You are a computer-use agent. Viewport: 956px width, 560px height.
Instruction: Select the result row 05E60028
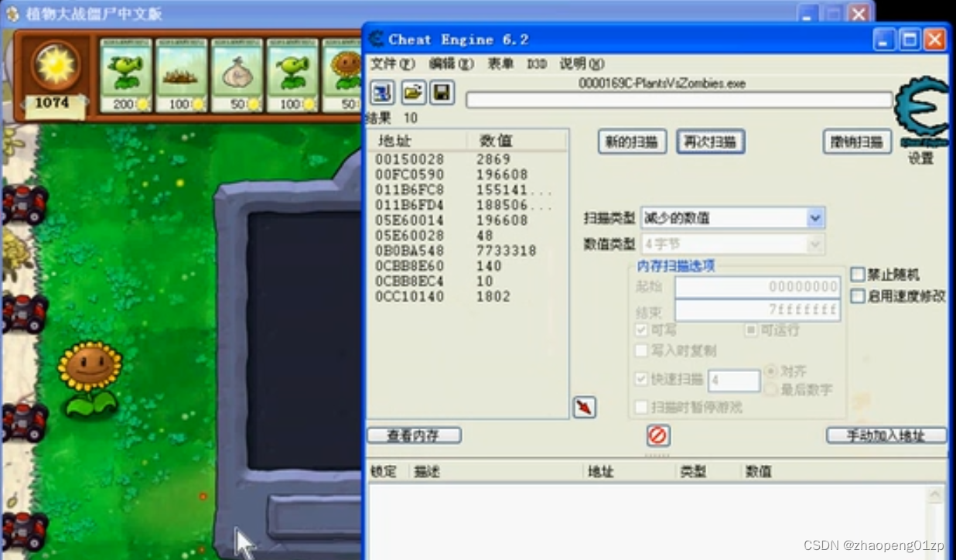click(x=467, y=235)
